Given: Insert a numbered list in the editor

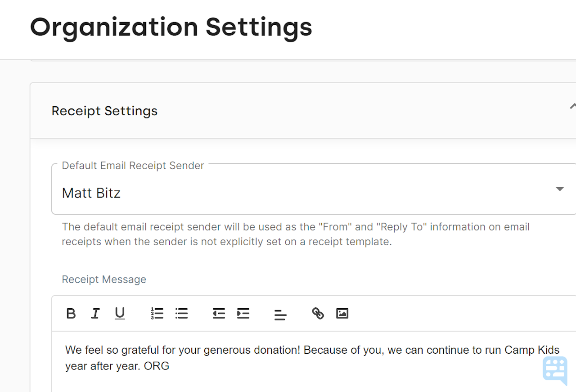Looking at the screenshot, I should click(157, 314).
